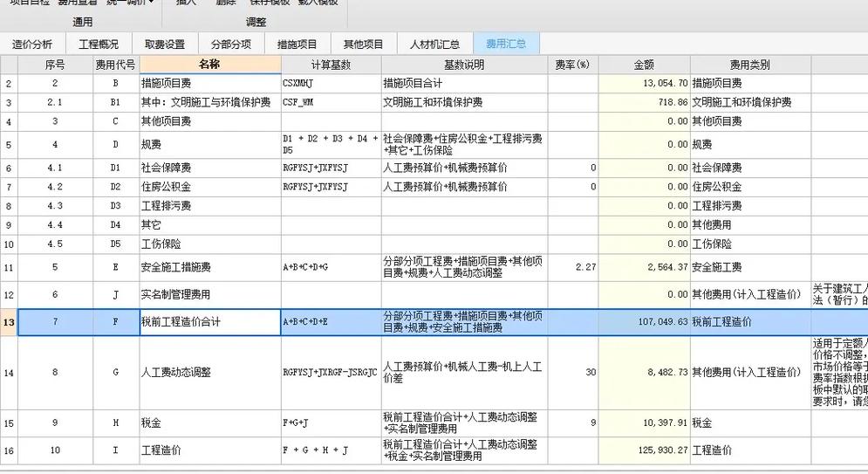Click the 费用代号 column header

click(x=116, y=65)
